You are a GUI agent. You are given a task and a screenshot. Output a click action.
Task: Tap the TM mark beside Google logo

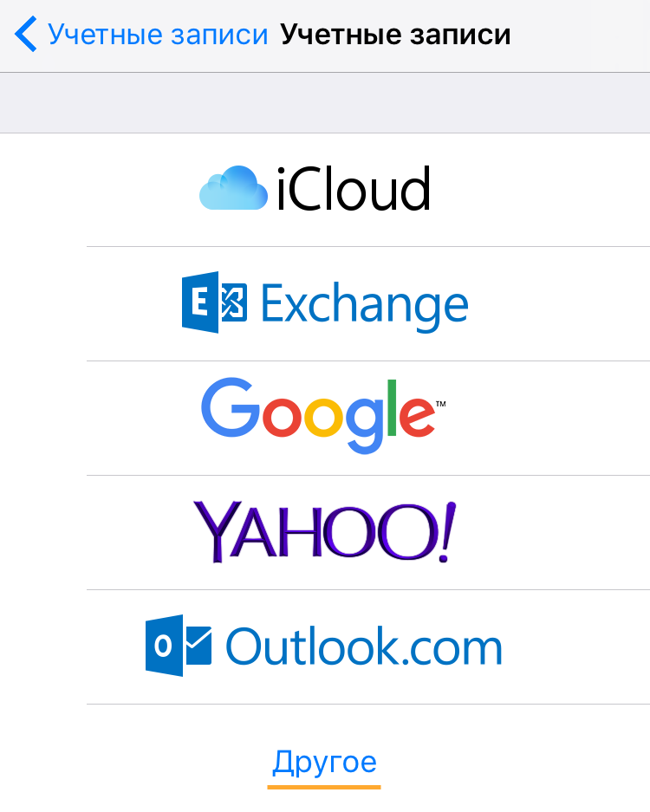441,404
